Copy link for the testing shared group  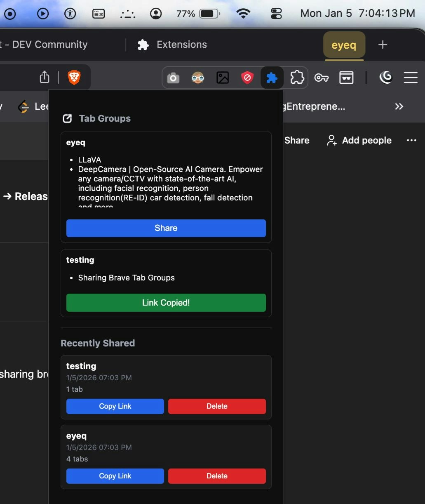click(115, 406)
